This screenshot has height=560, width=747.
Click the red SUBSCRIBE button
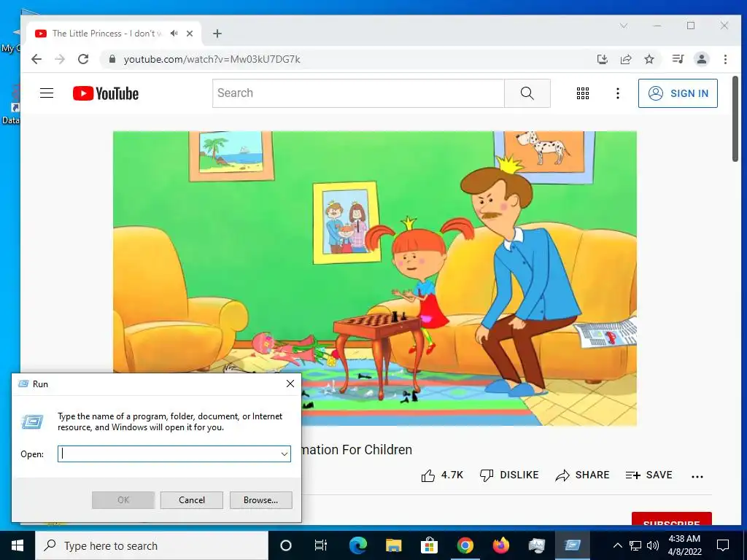[672, 518]
